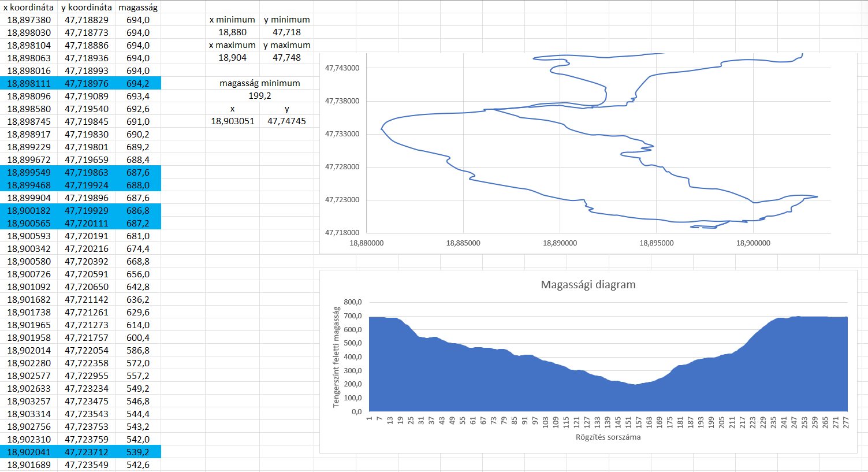Image resolution: width=868 pixels, height=472 pixels.
Task: Select the highlighted elevation cell 539,2
Action: (137, 452)
